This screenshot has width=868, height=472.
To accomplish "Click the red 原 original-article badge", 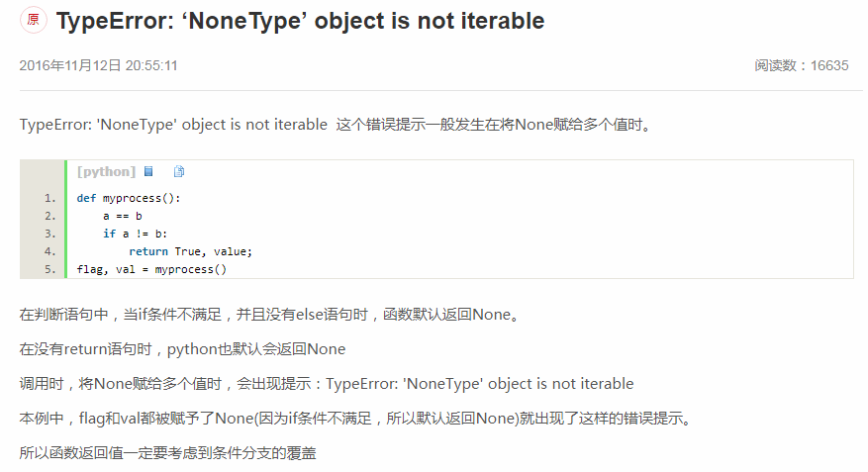I will click(34, 20).
